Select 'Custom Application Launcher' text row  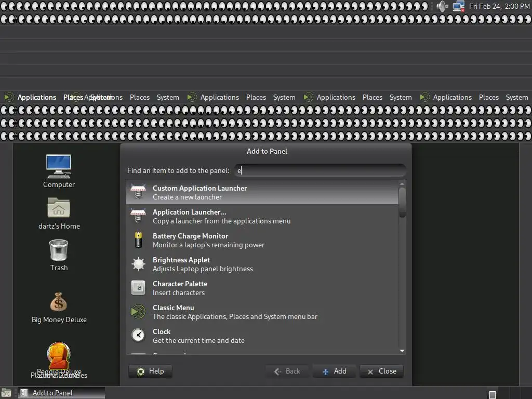[262, 192]
